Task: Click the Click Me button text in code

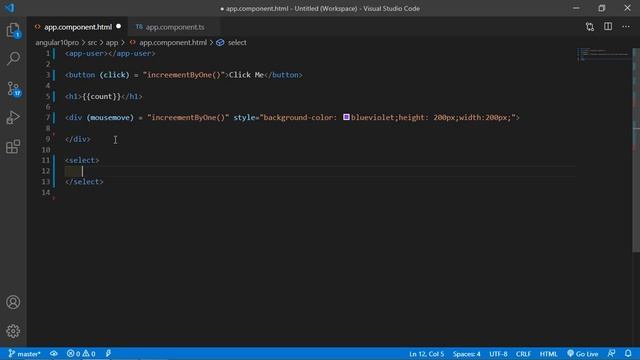Action: pos(246,75)
